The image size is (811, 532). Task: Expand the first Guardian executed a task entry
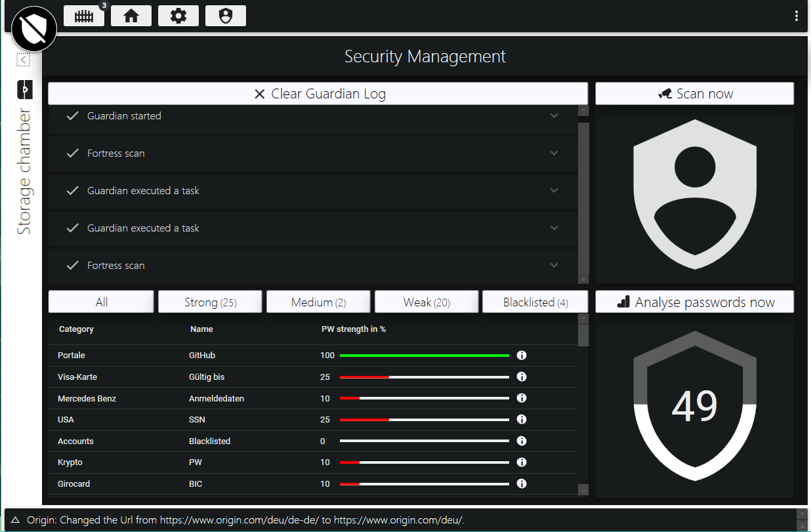point(554,191)
